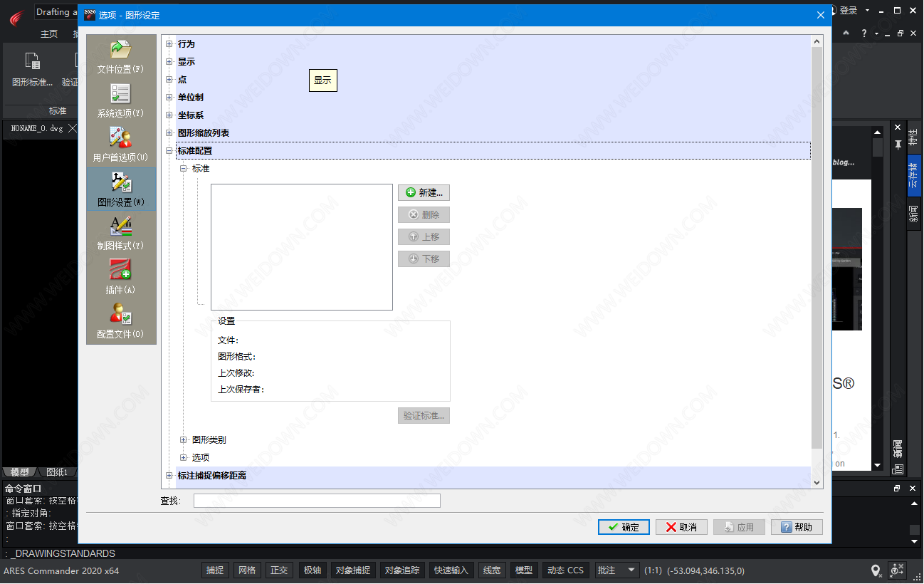
Task: Switch to the 图纸1 layout tab
Action: tap(57, 472)
